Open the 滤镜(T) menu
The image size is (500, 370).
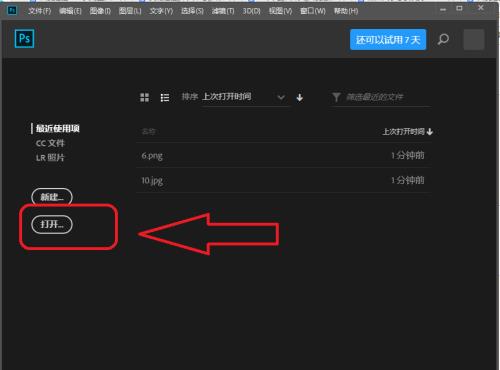coord(223,11)
